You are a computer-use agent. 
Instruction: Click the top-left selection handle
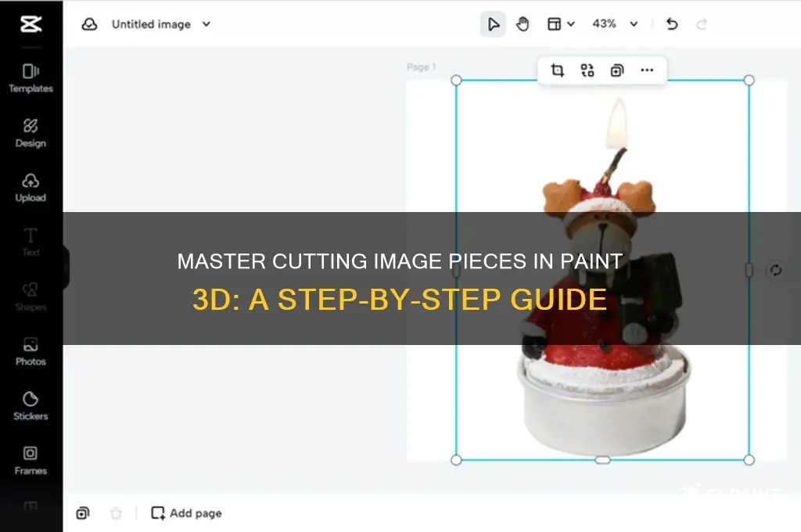pos(456,81)
